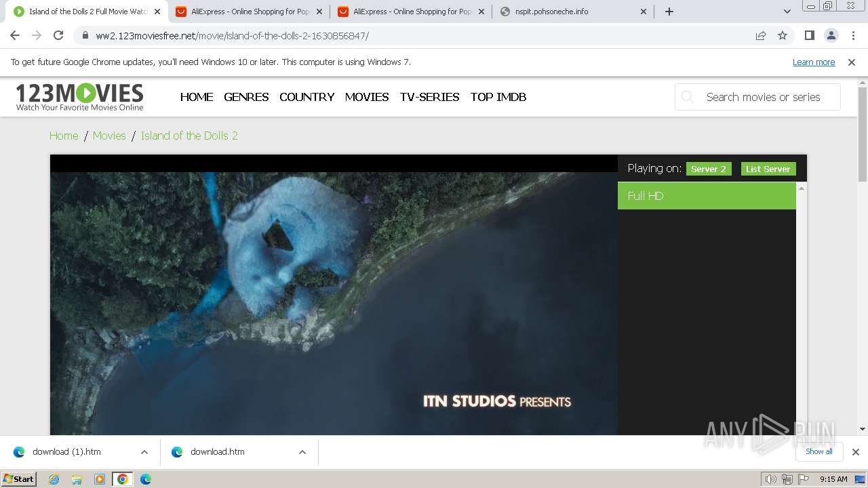
Task: Follow the Home breadcrumb link
Action: [64, 136]
